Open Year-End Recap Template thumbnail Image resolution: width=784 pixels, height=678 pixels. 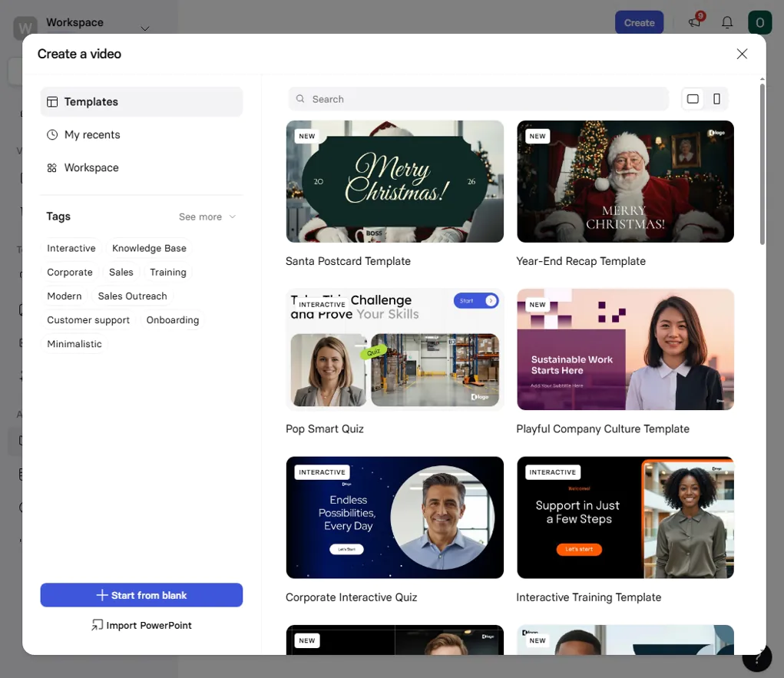625,181
